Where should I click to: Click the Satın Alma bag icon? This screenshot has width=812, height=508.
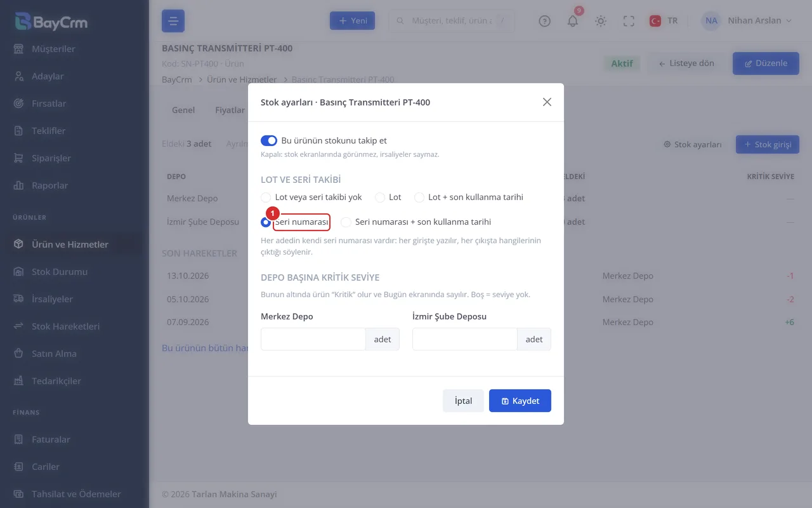(x=19, y=354)
